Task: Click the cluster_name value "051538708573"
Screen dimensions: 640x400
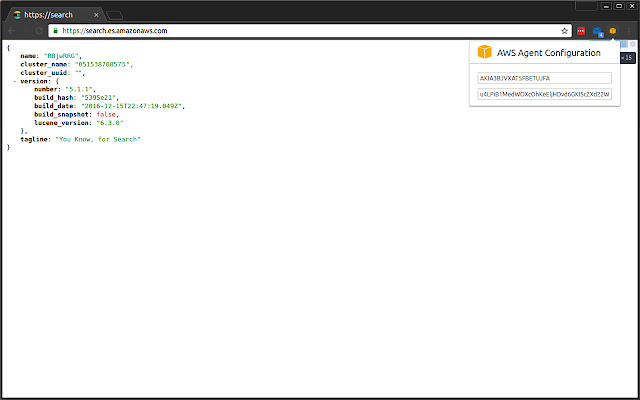Action: pyautogui.click(x=104, y=64)
